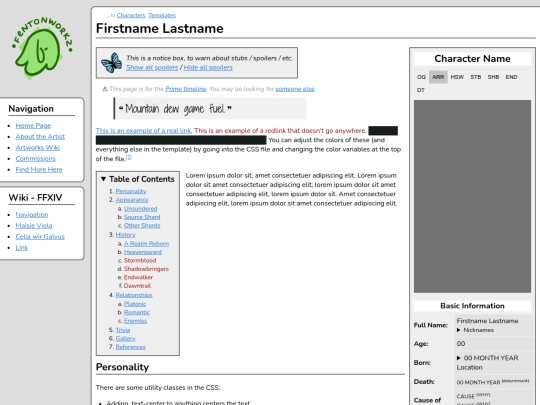Click Hide all spoilers
This screenshot has width=540, height=405.
pos(208,68)
